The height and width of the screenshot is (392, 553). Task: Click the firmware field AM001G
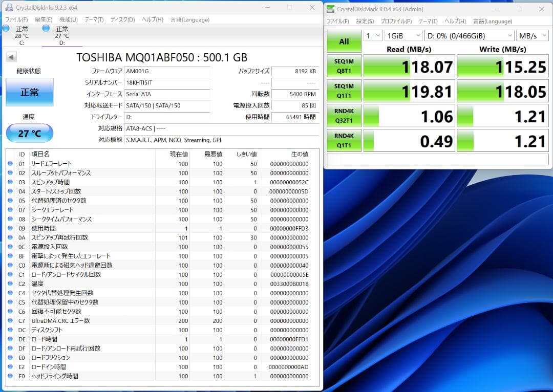(x=167, y=71)
